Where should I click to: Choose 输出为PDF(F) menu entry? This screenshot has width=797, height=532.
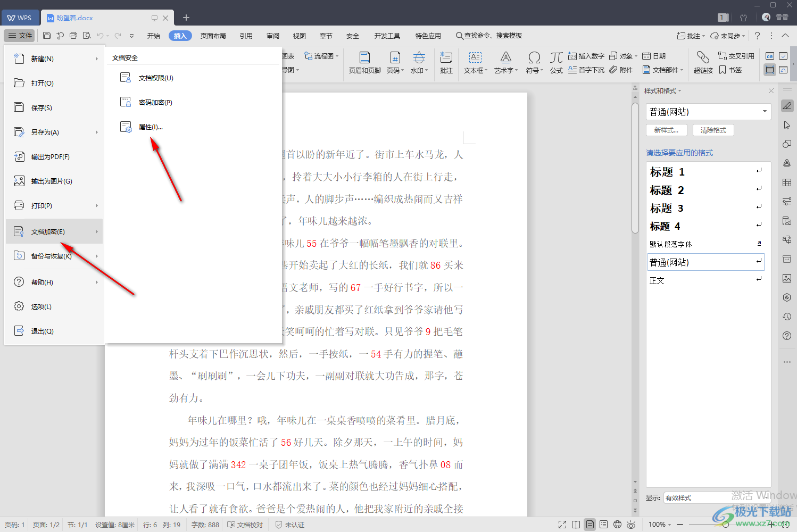pos(54,156)
